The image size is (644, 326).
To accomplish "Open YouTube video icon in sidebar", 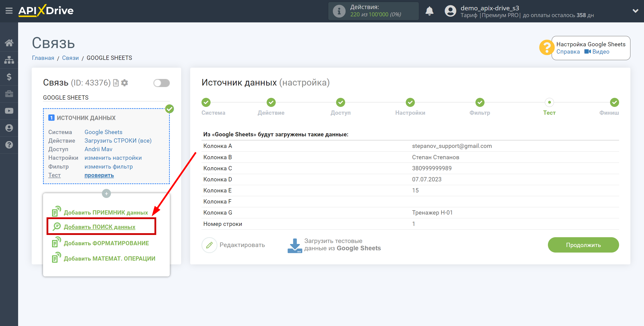I will (x=9, y=111).
